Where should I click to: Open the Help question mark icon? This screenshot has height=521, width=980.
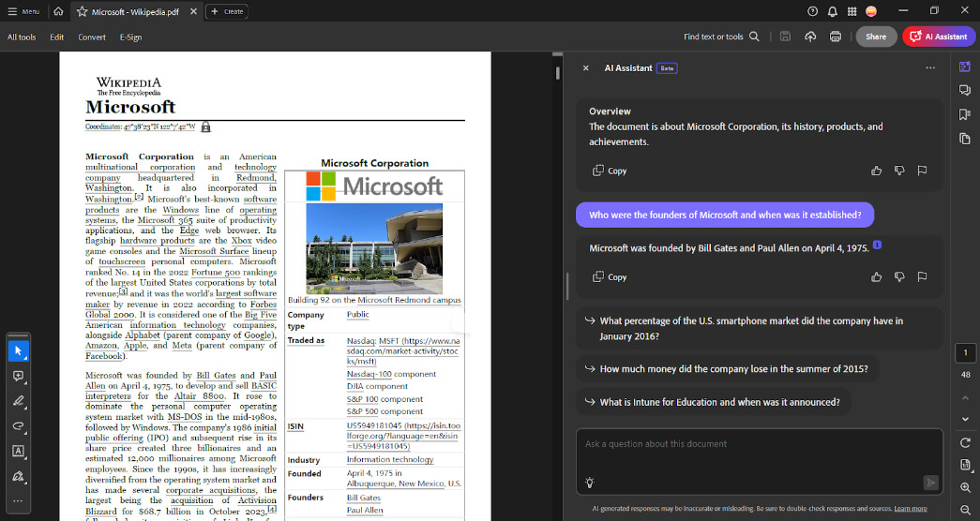coord(812,11)
